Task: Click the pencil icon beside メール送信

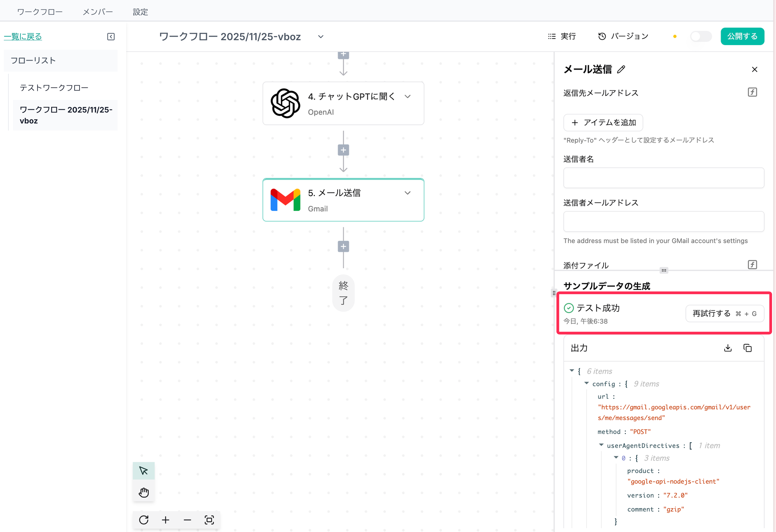Action: point(621,69)
